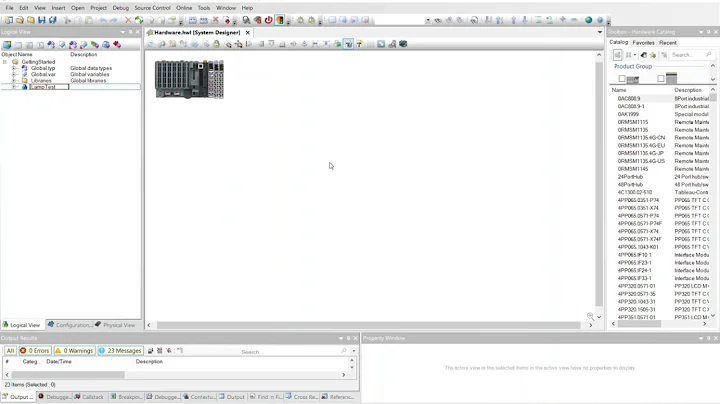Click the first icon in the Logical View toolbar
The height and width of the screenshot is (404, 720).
7,45
